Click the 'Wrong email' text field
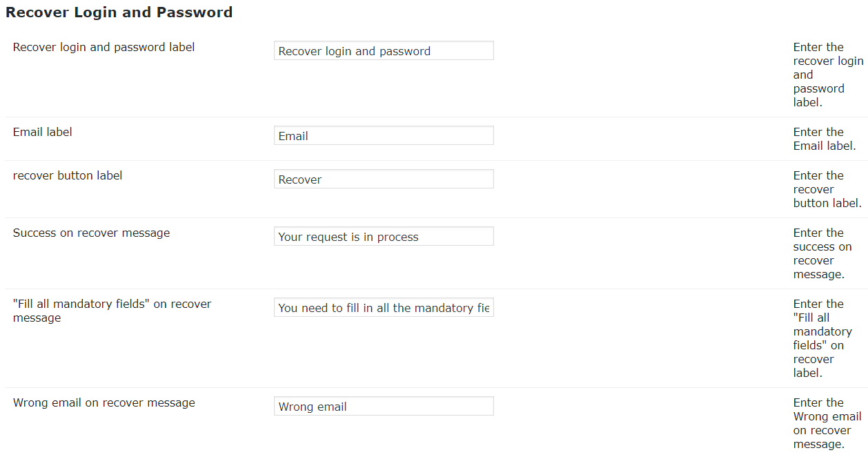The height and width of the screenshot is (457, 868). [384, 407]
